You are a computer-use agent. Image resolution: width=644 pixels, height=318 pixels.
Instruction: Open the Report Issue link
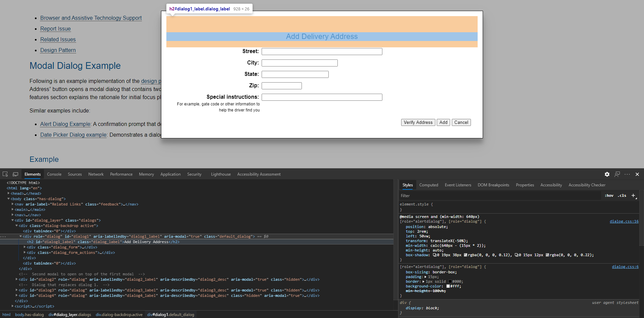coord(55,29)
